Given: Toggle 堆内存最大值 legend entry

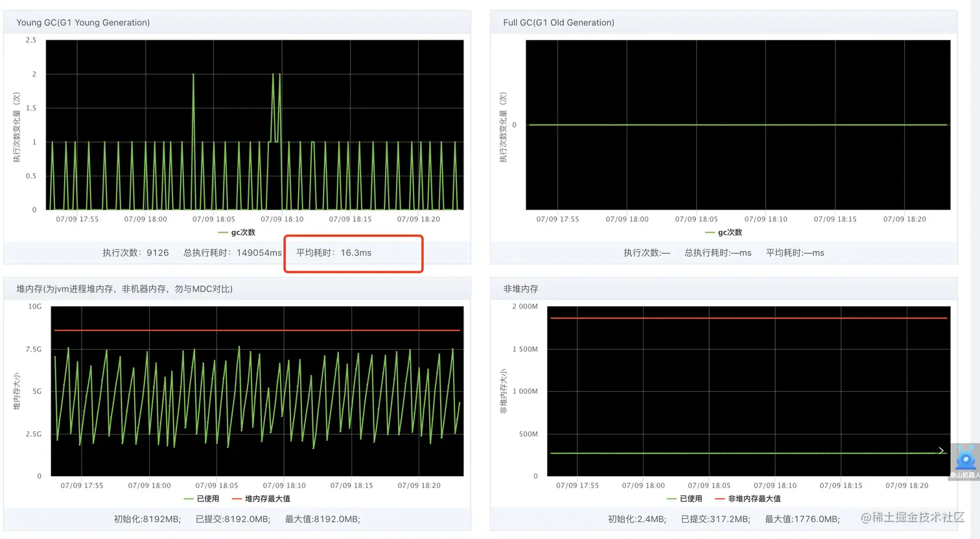Looking at the screenshot, I should point(261,499).
